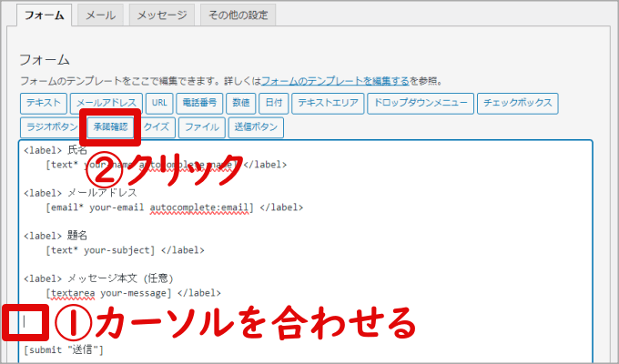Click the 承諾確認 tag button
This screenshot has width=619, height=364.
pyautogui.click(x=110, y=127)
